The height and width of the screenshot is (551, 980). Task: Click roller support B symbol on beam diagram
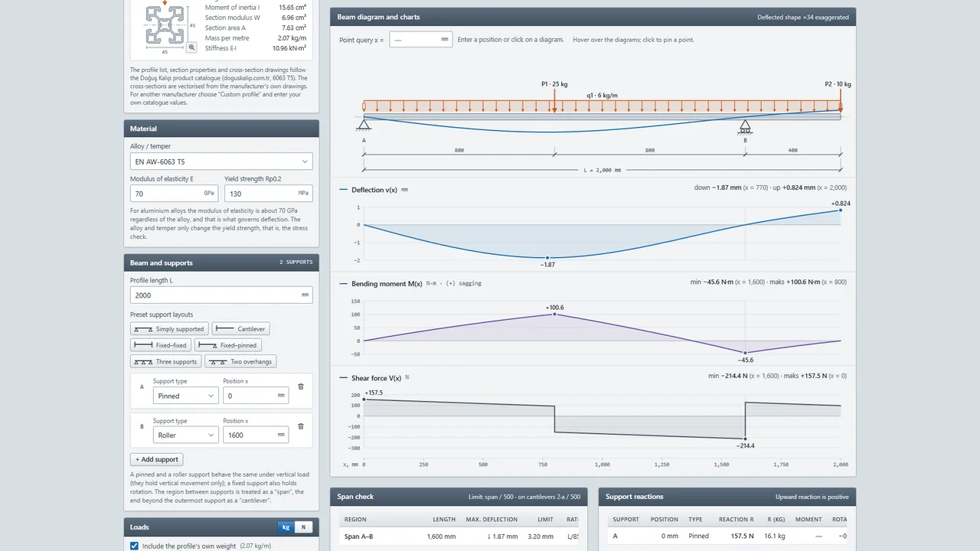(x=744, y=126)
